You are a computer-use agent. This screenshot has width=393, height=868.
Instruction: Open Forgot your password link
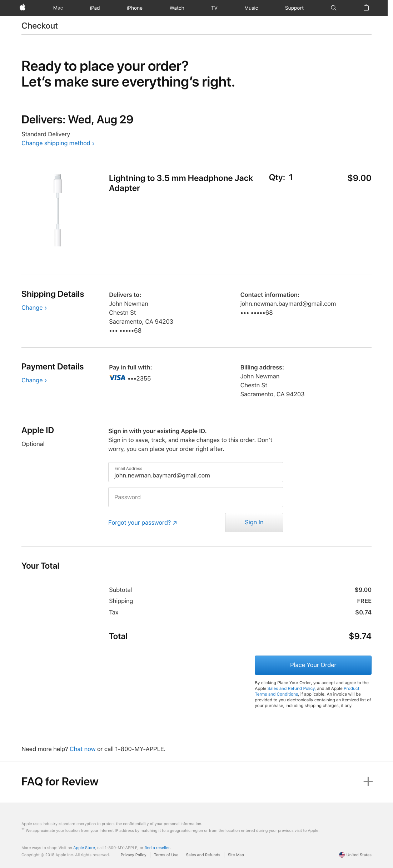[142, 523]
